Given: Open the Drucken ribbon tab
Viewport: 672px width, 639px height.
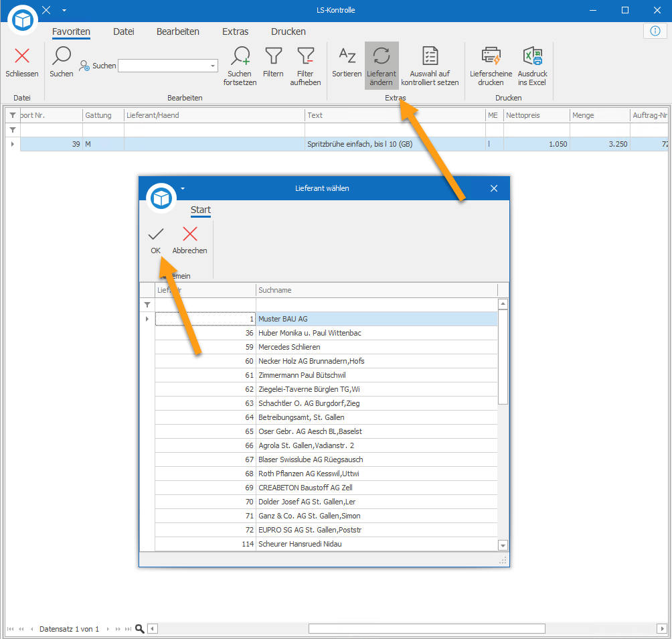Looking at the screenshot, I should [288, 31].
